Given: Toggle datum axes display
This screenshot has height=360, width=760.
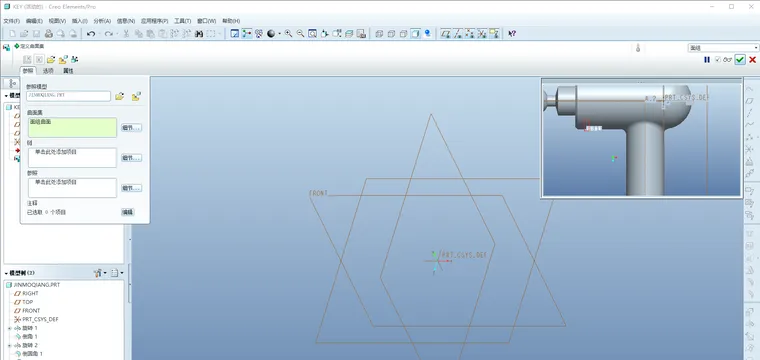Looking at the screenshot, I should pos(458,33).
